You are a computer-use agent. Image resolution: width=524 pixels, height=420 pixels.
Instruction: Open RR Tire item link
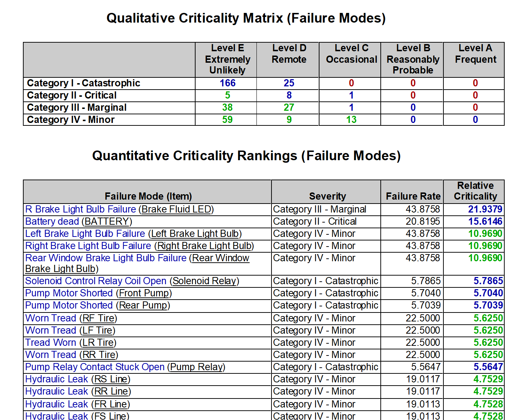click(99, 355)
